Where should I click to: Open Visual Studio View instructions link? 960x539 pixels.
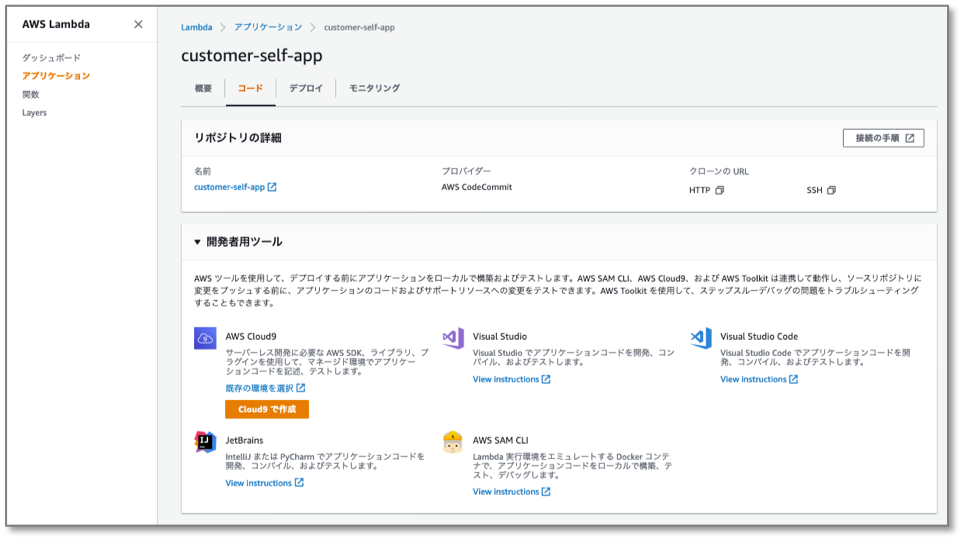pos(511,380)
